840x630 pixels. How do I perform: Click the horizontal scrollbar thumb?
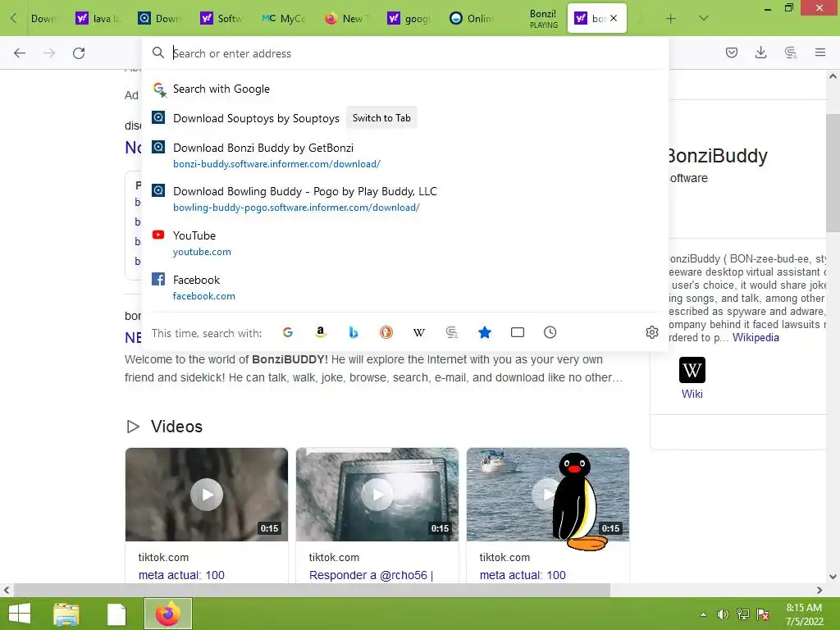pyautogui.click(x=312, y=590)
